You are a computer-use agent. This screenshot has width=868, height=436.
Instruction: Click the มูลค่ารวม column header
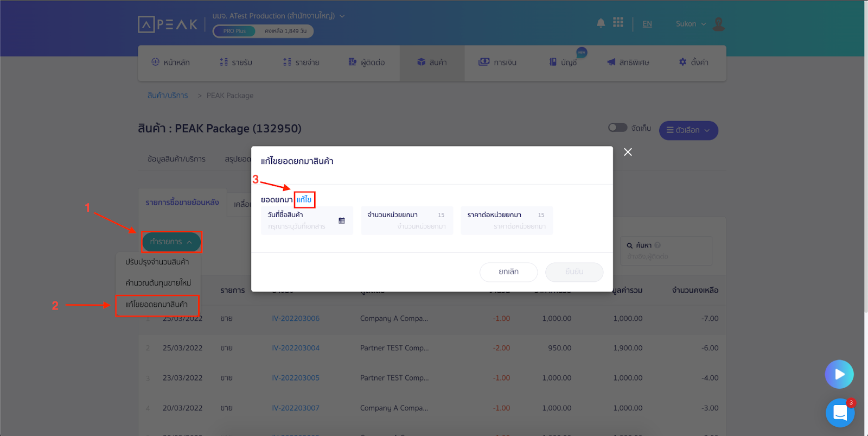click(628, 290)
